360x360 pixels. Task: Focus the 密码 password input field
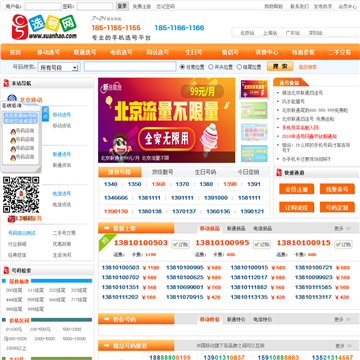(x=95, y=6)
